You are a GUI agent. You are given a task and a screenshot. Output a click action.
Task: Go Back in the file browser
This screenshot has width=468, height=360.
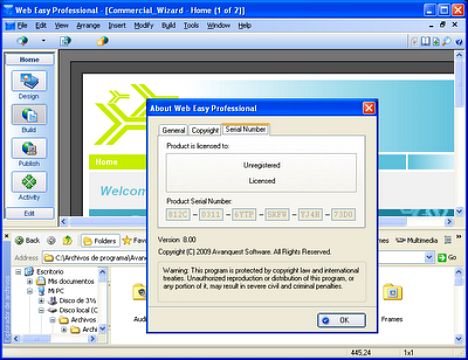(x=27, y=240)
